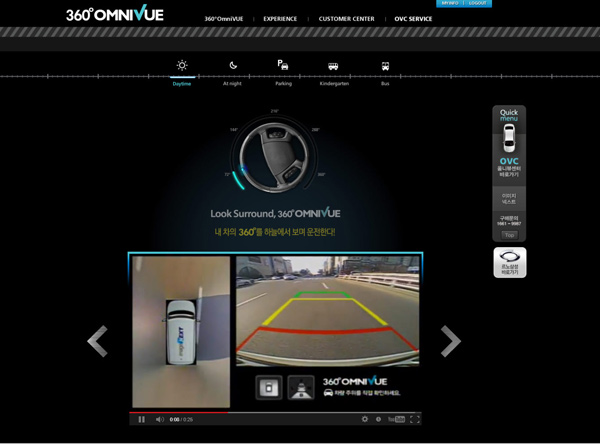600x444 pixels.
Task: Click the LOGOUT link at top
Action: coord(477,3)
